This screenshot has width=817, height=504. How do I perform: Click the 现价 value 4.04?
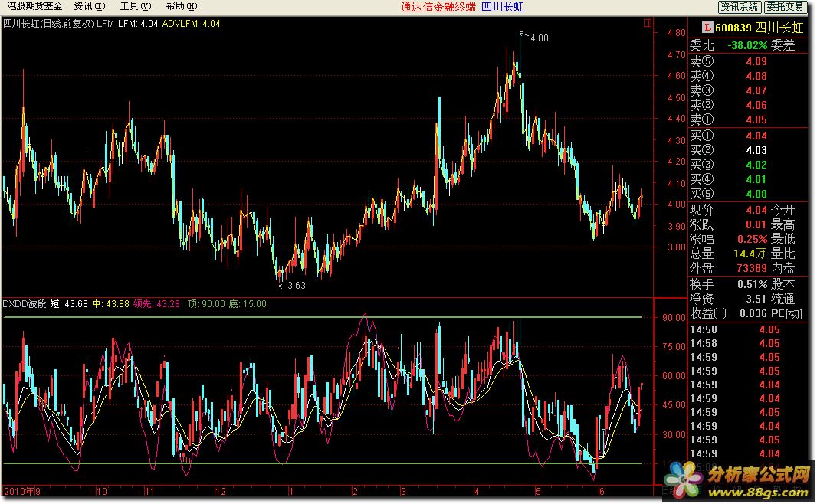756,211
